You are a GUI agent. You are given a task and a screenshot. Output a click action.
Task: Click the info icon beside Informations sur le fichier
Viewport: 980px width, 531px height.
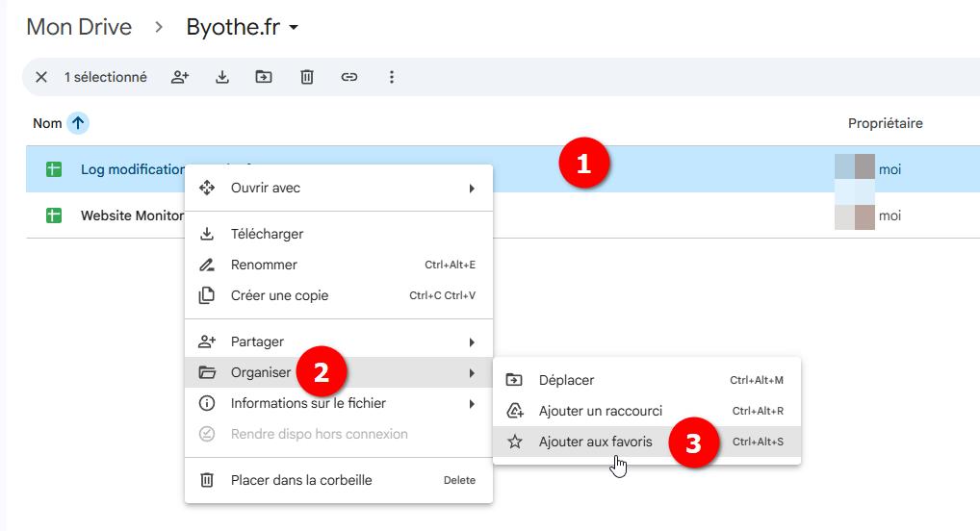(x=207, y=403)
